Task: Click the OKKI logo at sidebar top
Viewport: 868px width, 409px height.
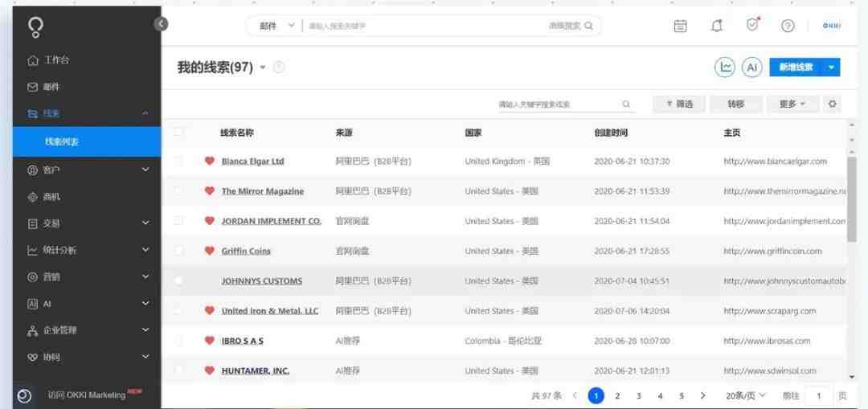Action: point(35,27)
